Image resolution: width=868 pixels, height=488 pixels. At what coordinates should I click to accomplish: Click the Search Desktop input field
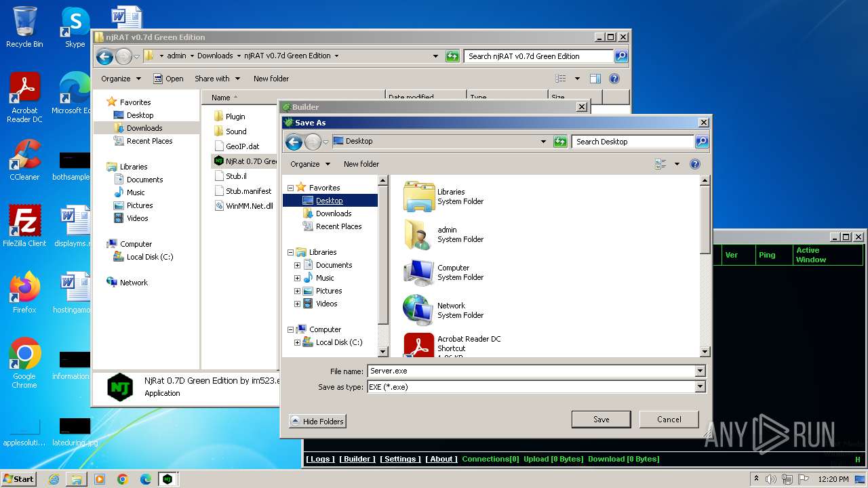(x=633, y=142)
